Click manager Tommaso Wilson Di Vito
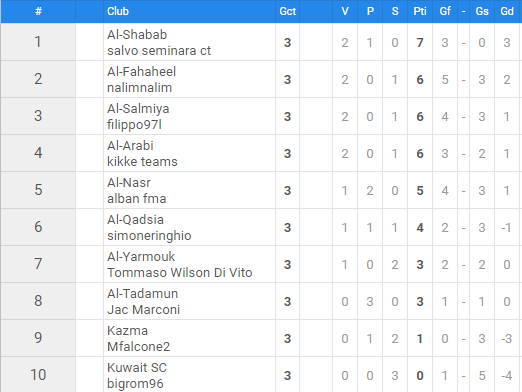 click(x=180, y=273)
